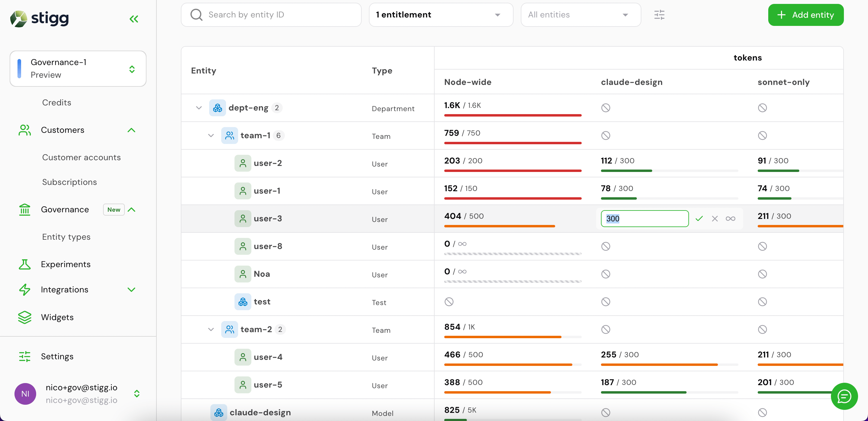Click the search magnifier icon
The image size is (868, 421).
click(197, 15)
